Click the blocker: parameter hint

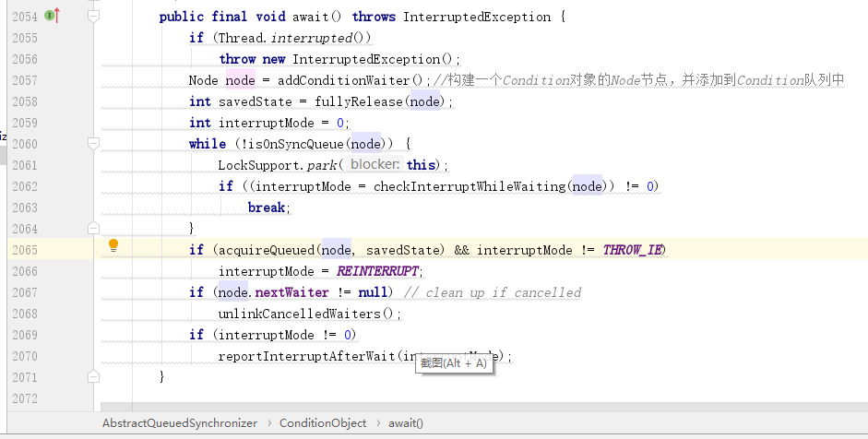pos(375,164)
